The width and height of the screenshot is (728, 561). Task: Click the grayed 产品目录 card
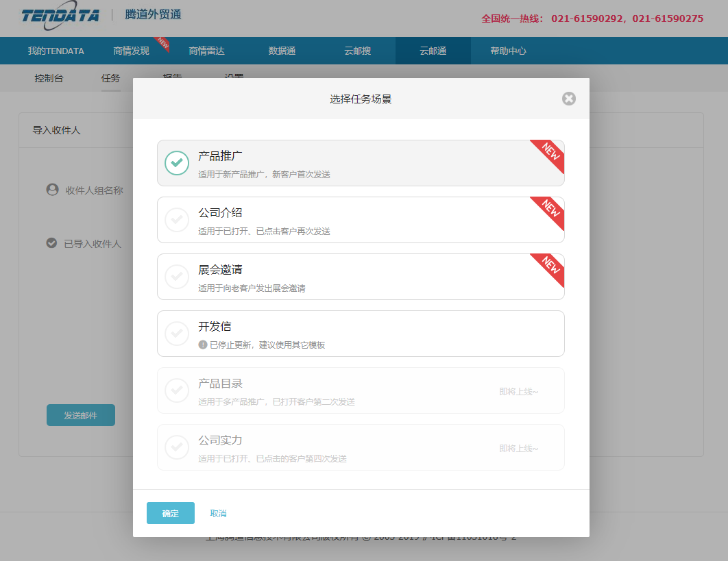coord(360,390)
